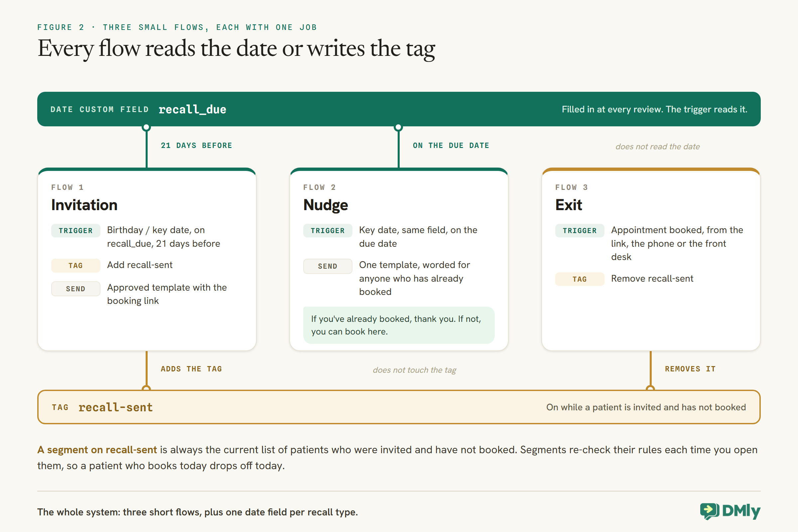Click 'Birthday / key date' trigger text

(164, 237)
